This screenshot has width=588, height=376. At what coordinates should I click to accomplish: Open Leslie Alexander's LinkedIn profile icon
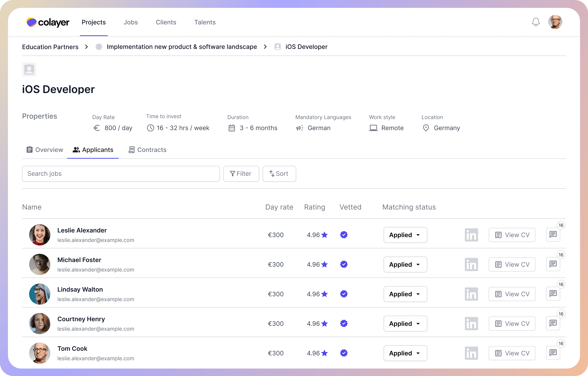[471, 235]
